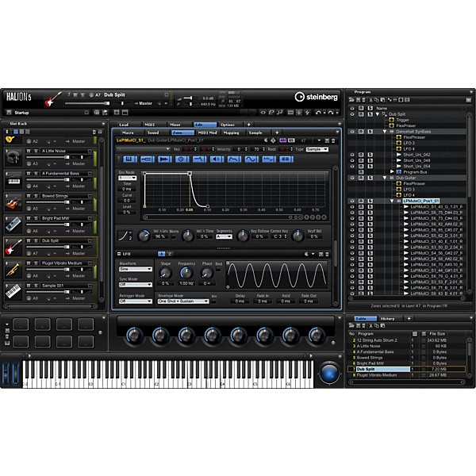Click the MIDI note icon in toolbar
Screen dimensions: 476x476
[279, 113]
